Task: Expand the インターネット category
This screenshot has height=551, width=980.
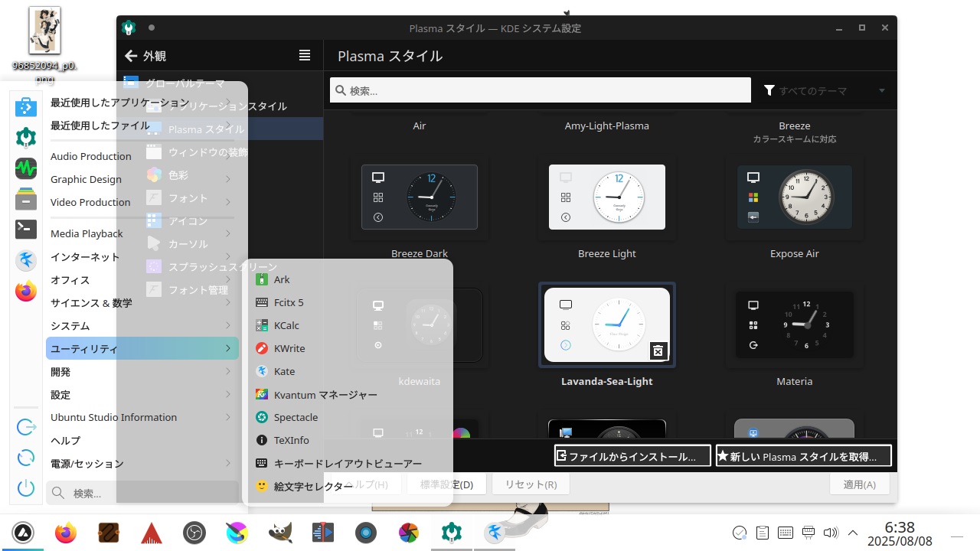Action: coord(142,256)
